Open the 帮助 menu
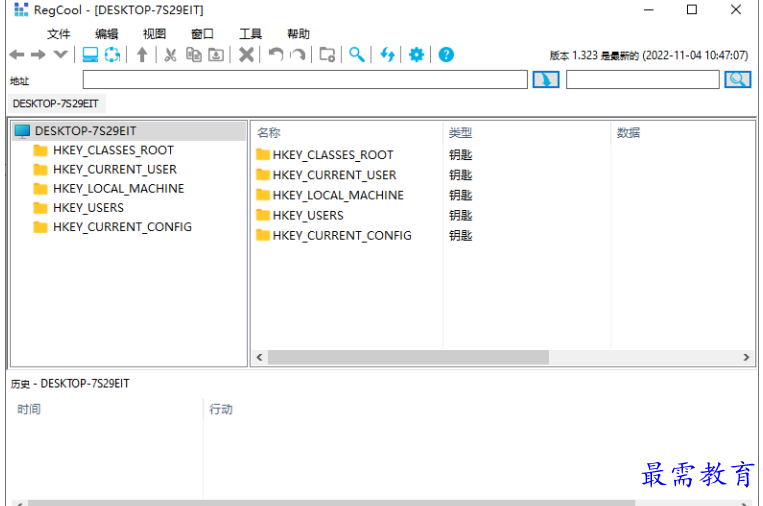This screenshot has height=506, width=763. point(298,34)
